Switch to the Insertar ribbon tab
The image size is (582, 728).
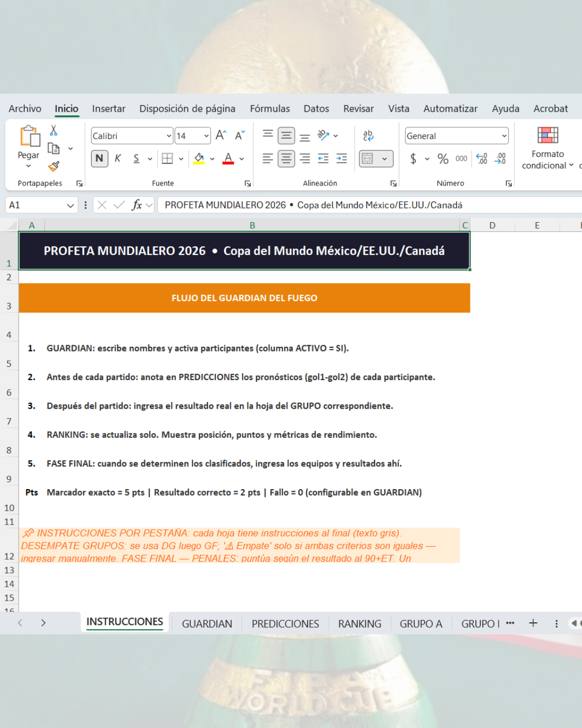(109, 108)
